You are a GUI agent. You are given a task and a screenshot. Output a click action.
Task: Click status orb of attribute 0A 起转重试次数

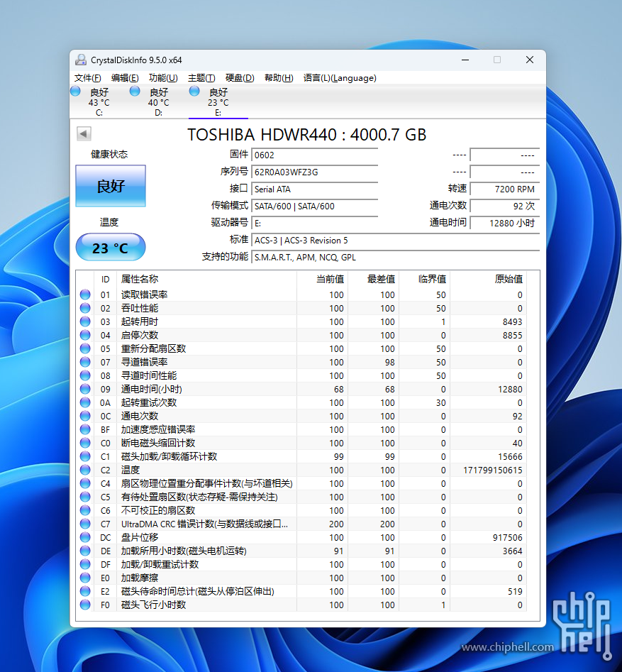pyautogui.click(x=85, y=402)
